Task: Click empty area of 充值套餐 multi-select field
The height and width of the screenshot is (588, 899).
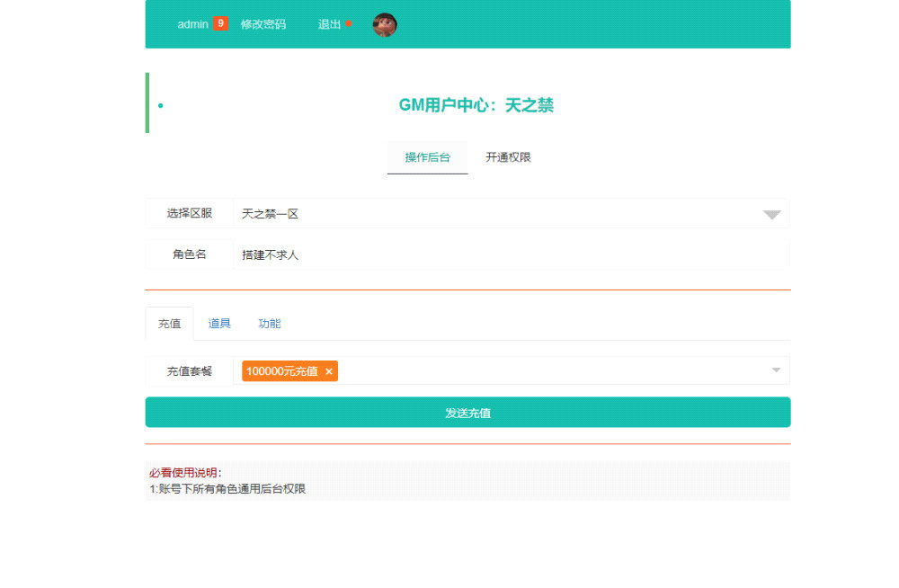Action: click(548, 370)
